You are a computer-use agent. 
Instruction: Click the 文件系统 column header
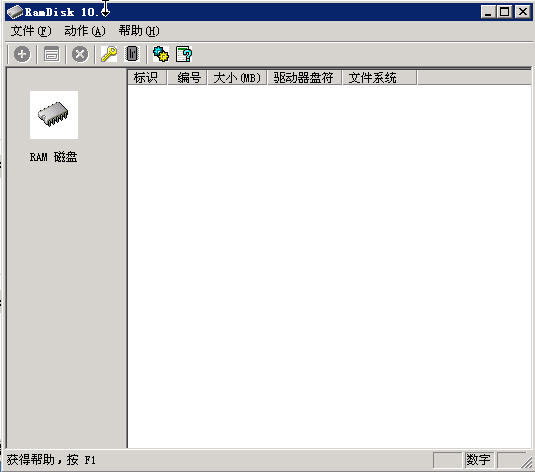point(379,77)
